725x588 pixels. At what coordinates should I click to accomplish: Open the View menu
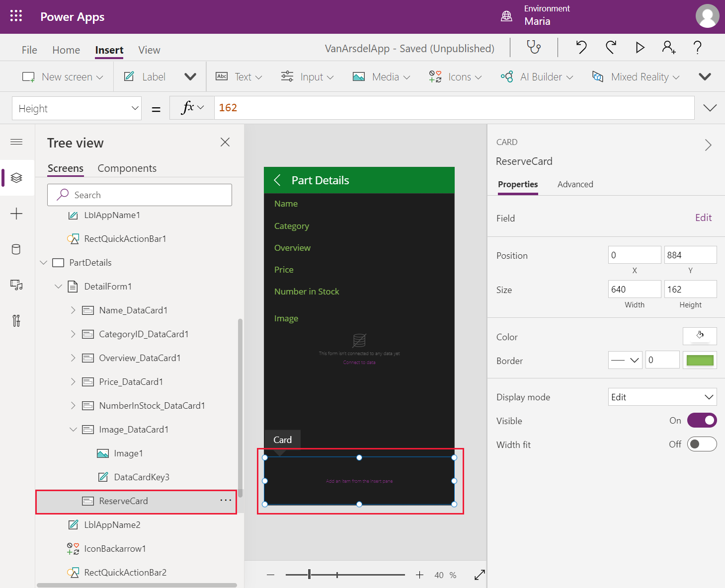[x=149, y=50]
